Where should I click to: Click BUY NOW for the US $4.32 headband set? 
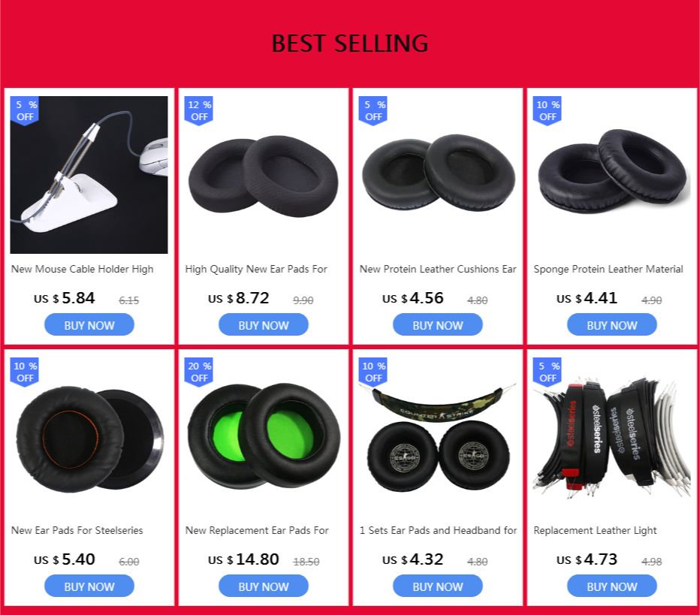tap(437, 586)
